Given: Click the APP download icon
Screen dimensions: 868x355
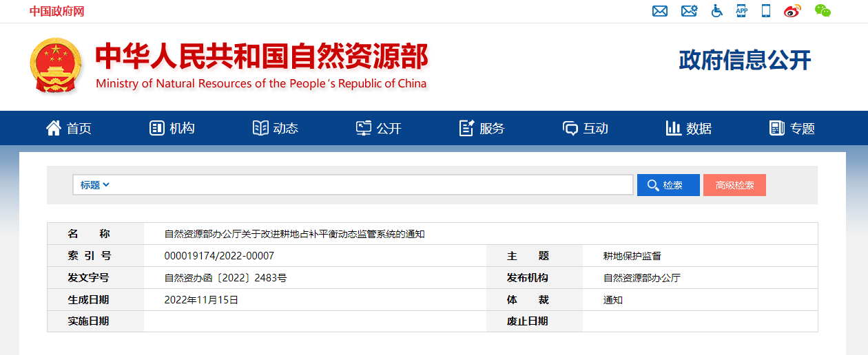Looking at the screenshot, I should 741,10.
